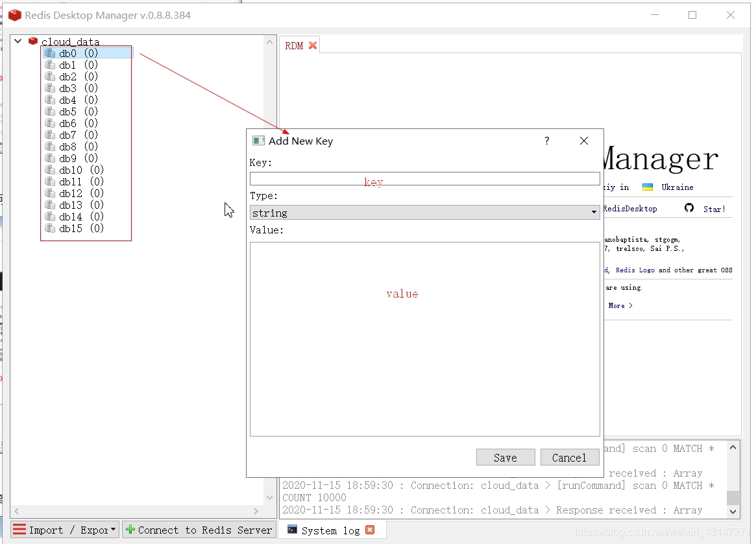
Task: Close the RDM tab with orange X
Action: tap(313, 45)
